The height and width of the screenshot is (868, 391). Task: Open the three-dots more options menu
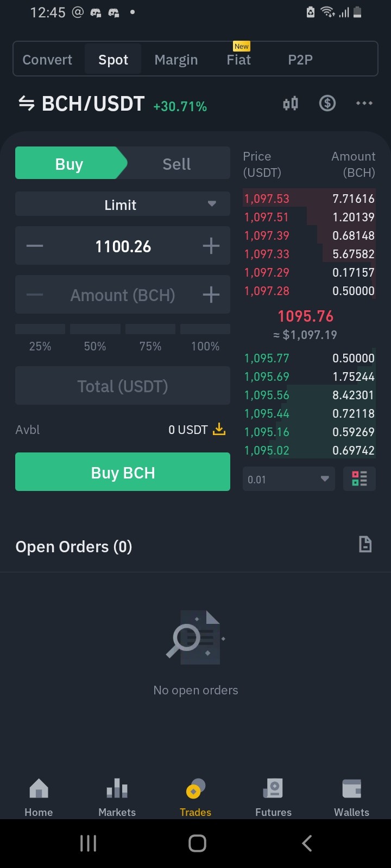tap(364, 103)
